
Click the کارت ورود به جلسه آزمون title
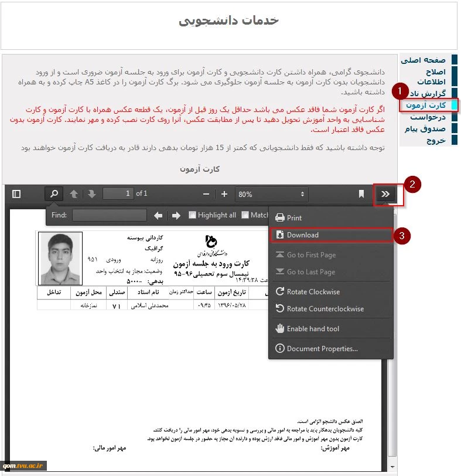tap(211, 264)
